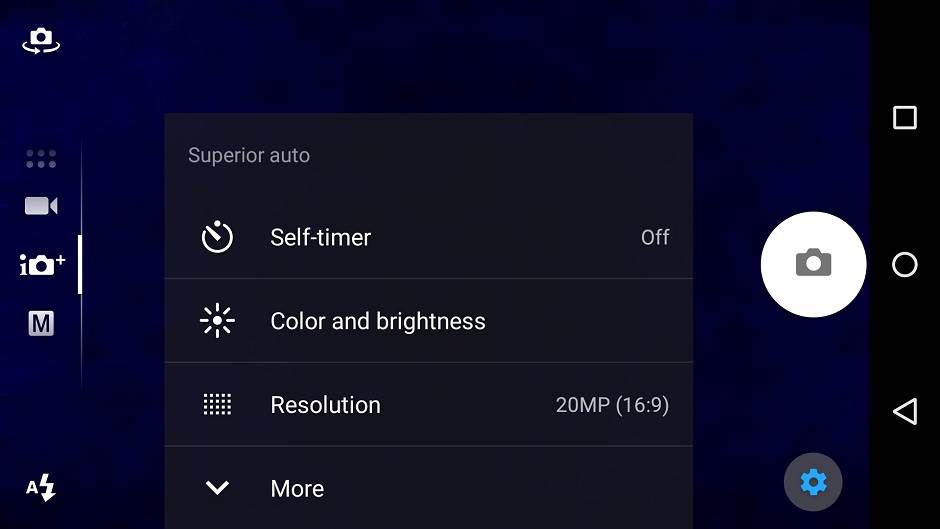Select Superior auto camera mode
The image size is (940, 529).
[x=42, y=265]
